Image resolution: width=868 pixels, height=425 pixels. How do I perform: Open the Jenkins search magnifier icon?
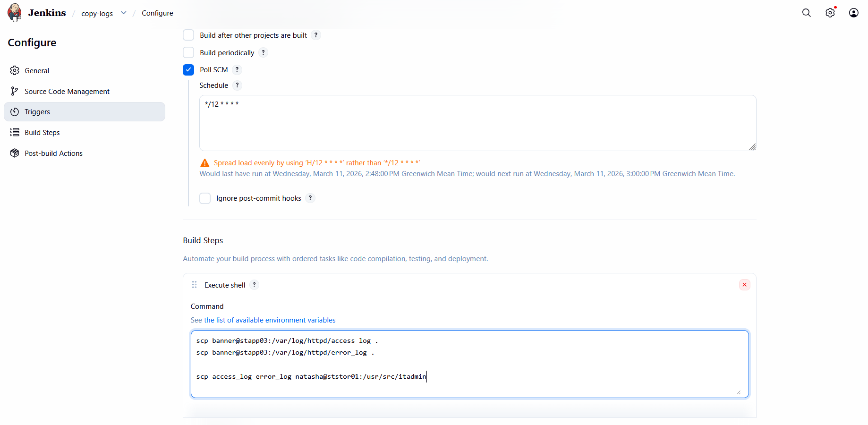tap(806, 13)
